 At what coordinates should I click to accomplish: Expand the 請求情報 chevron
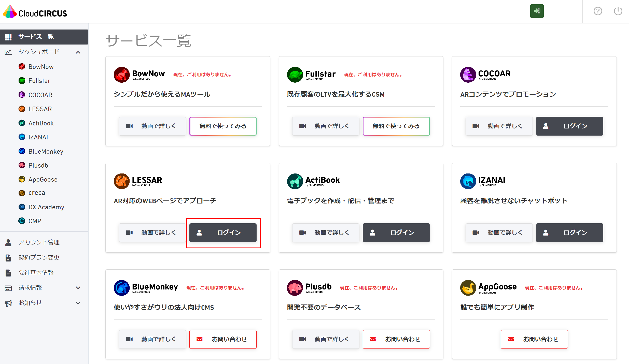click(x=78, y=288)
